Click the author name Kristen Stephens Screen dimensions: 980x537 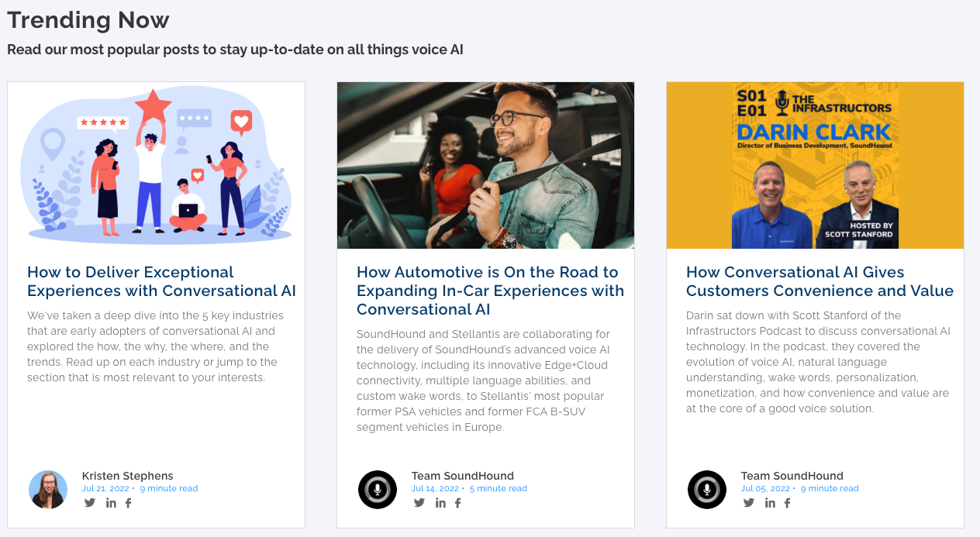coord(128,476)
